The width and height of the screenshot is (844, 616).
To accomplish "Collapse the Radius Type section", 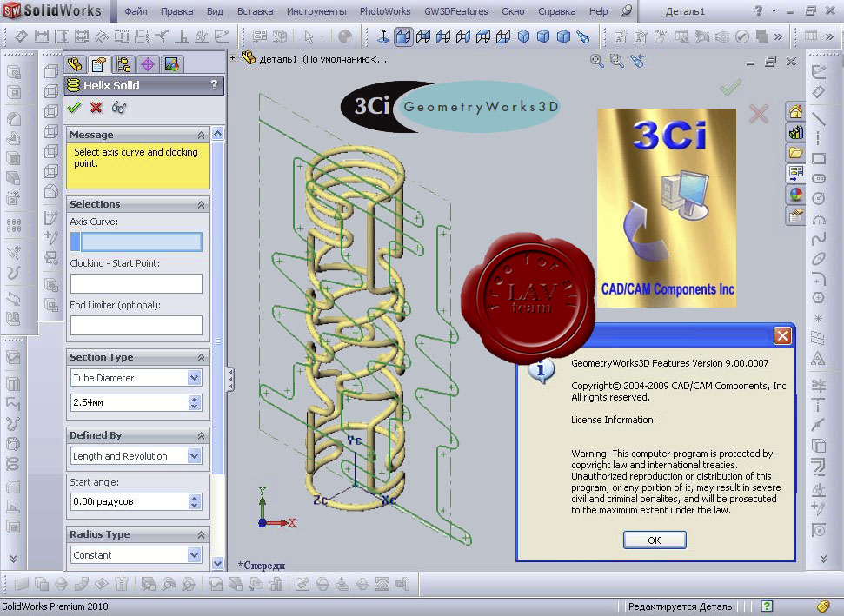I will pyautogui.click(x=201, y=534).
